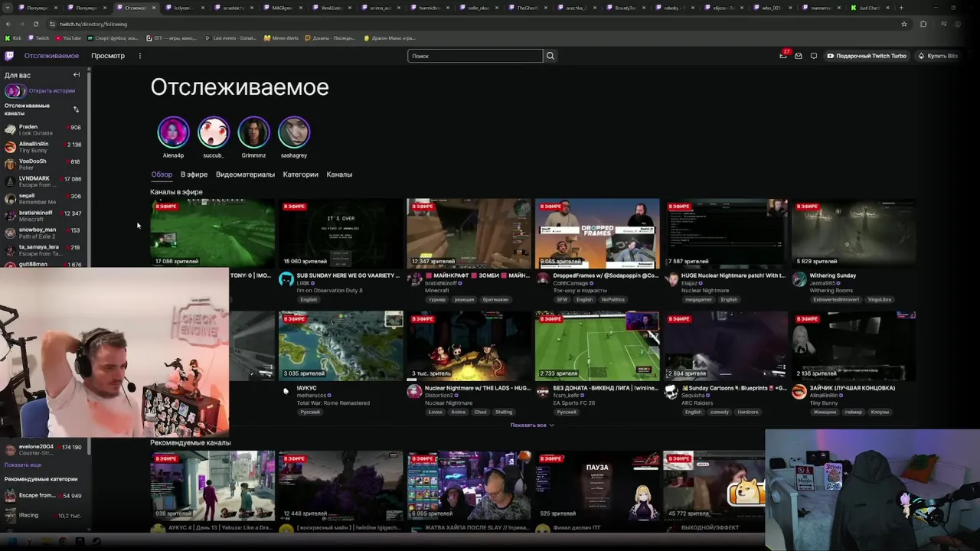Image resolution: width=980 pixels, height=551 pixels.
Task: Open AlinaRinRin avatar under ЗАЙЧИК stream
Action: click(x=799, y=393)
